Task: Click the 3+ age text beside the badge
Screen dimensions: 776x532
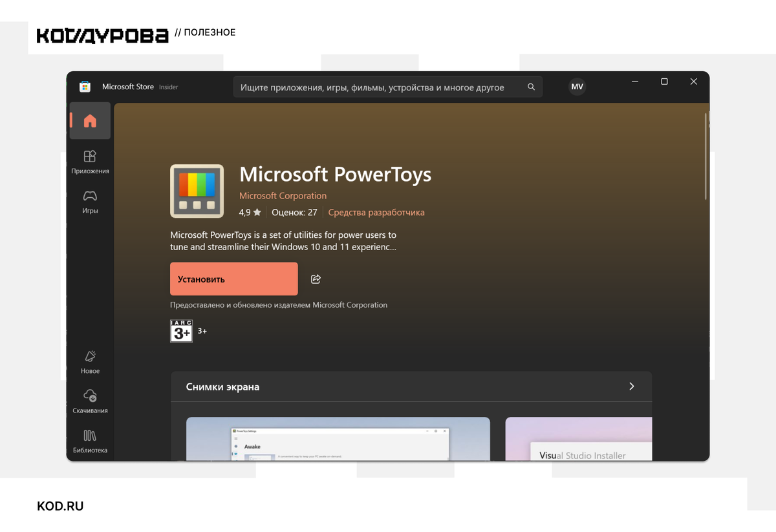Action: click(202, 331)
